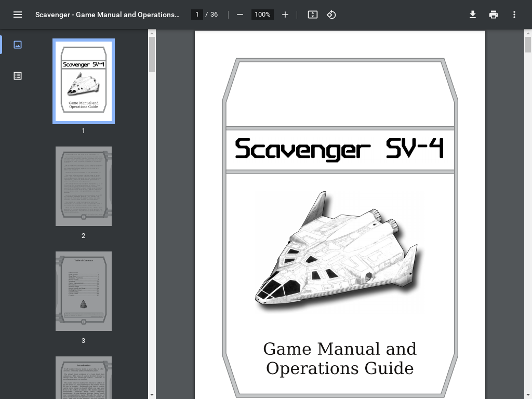
Task: Open the more actions menu
Action: (x=514, y=15)
